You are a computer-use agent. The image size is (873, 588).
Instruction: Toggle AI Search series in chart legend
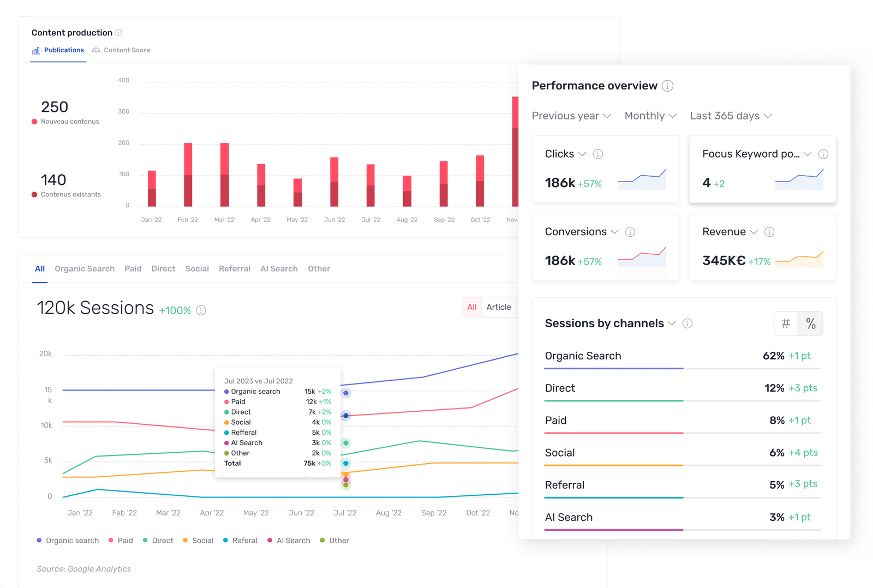(289, 541)
